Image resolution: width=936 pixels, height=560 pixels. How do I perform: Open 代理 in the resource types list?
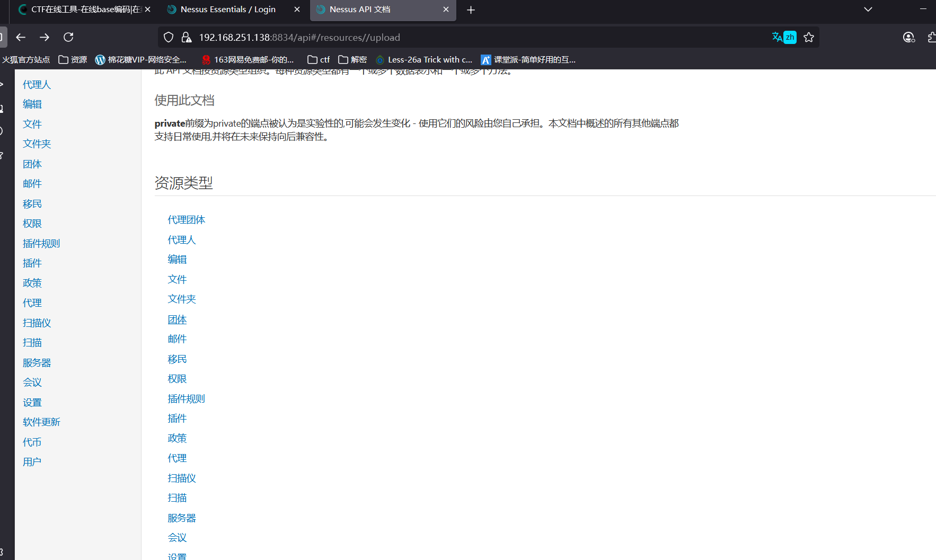pyautogui.click(x=177, y=458)
